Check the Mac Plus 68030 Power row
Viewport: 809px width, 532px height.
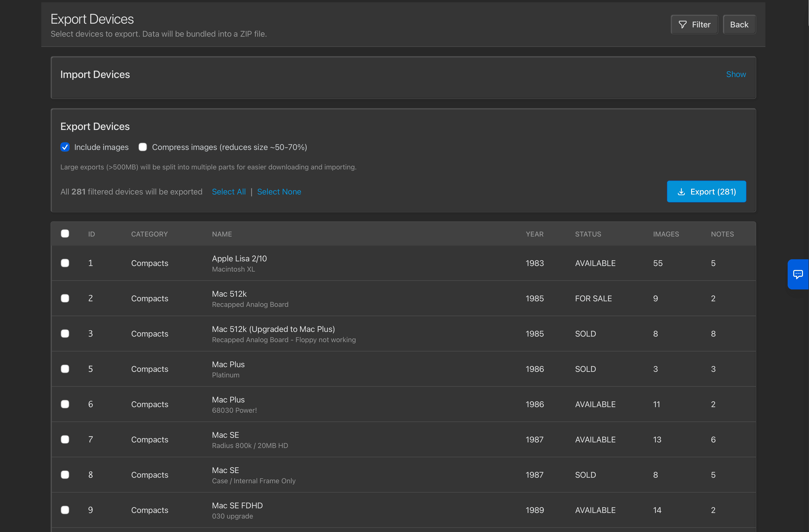65,404
